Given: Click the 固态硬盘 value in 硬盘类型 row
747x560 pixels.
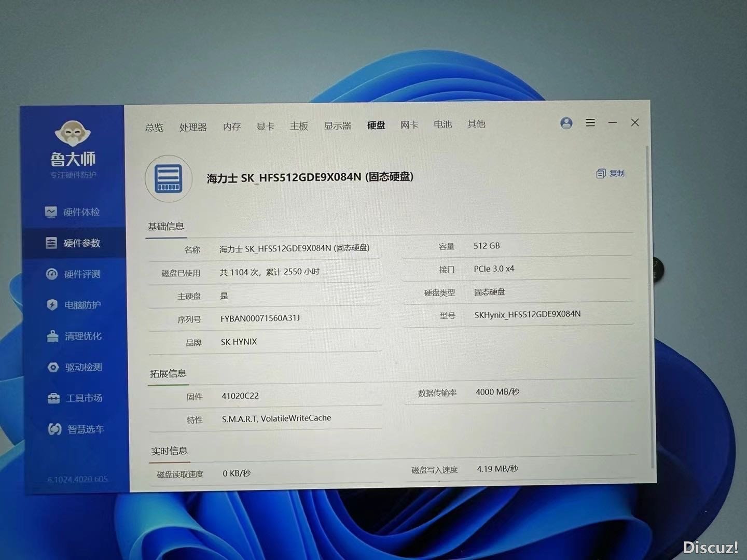Looking at the screenshot, I should pyautogui.click(x=489, y=292).
